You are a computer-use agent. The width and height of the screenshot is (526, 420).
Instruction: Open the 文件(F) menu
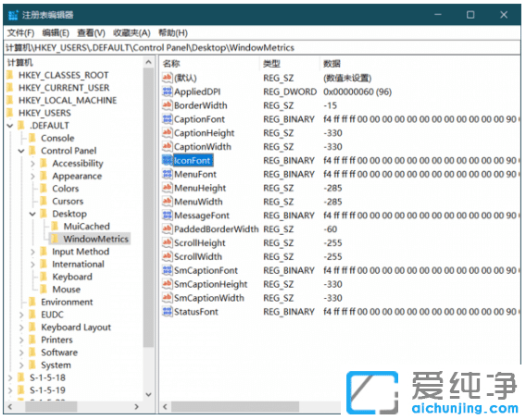pos(20,33)
